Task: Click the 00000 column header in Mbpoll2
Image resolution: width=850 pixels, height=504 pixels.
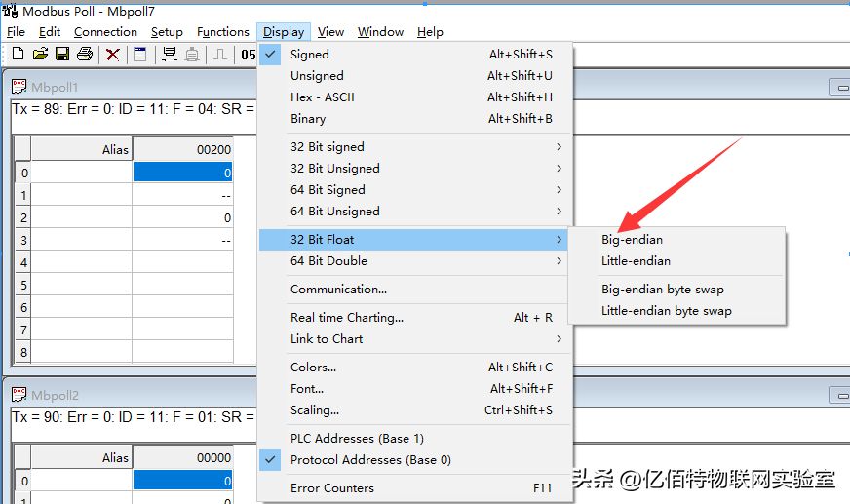Action: [183, 457]
